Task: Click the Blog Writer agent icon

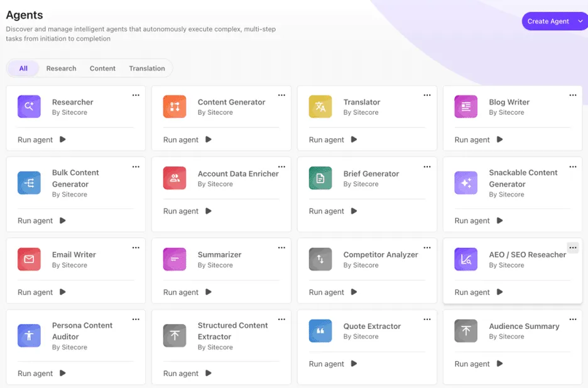Action: 466,107
